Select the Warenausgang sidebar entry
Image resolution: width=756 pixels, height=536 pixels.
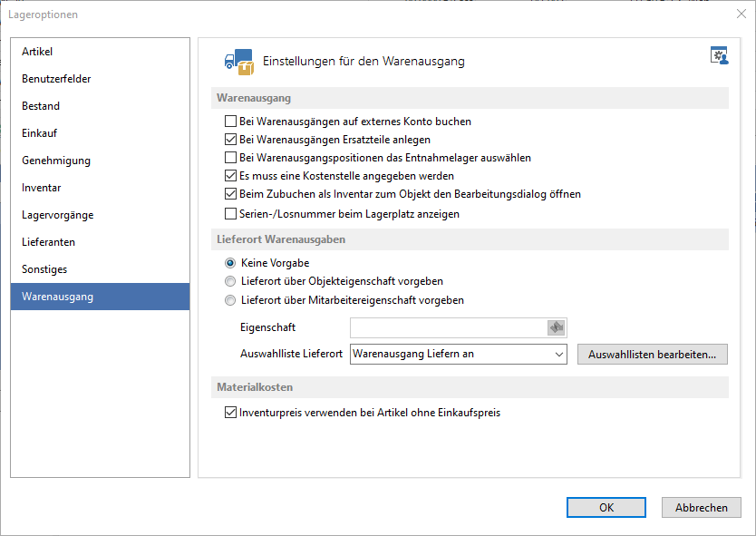tap(101, 297)
